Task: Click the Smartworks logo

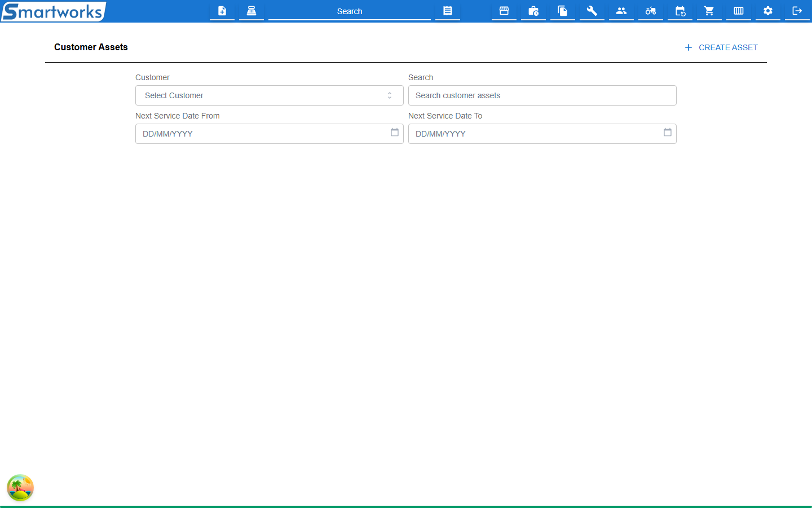Action: 54,11
